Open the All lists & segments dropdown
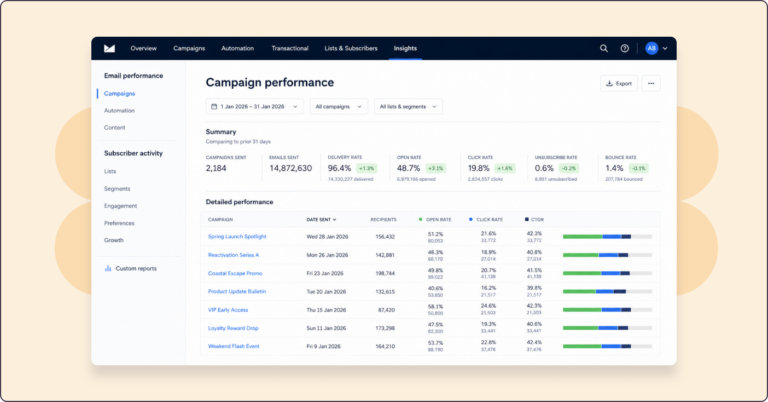 tap(408, 106)
